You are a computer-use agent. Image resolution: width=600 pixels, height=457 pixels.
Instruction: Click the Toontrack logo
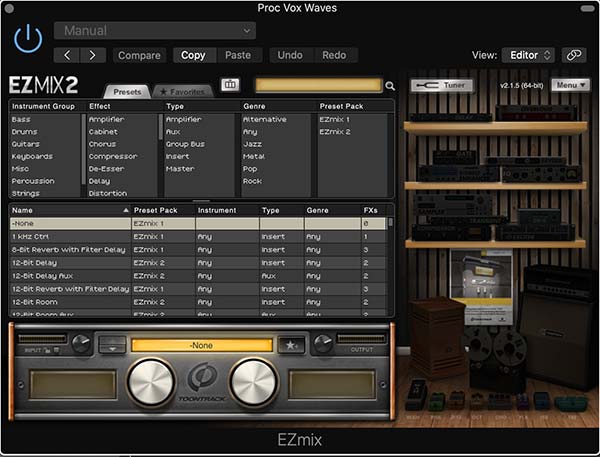point(202,382)
